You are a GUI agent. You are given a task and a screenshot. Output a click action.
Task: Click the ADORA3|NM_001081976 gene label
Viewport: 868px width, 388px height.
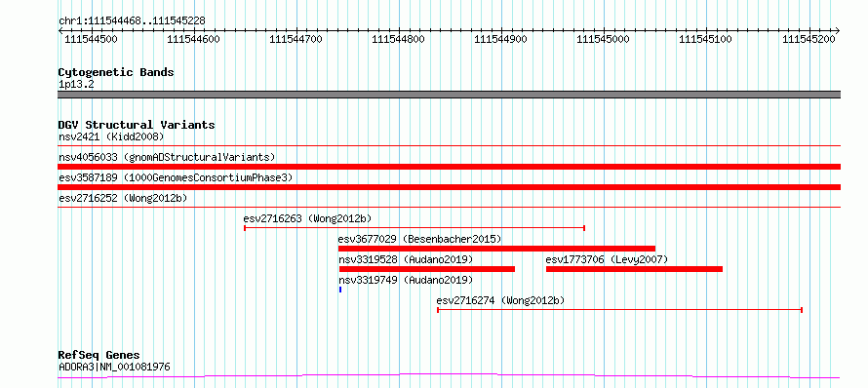click(114, 367)
